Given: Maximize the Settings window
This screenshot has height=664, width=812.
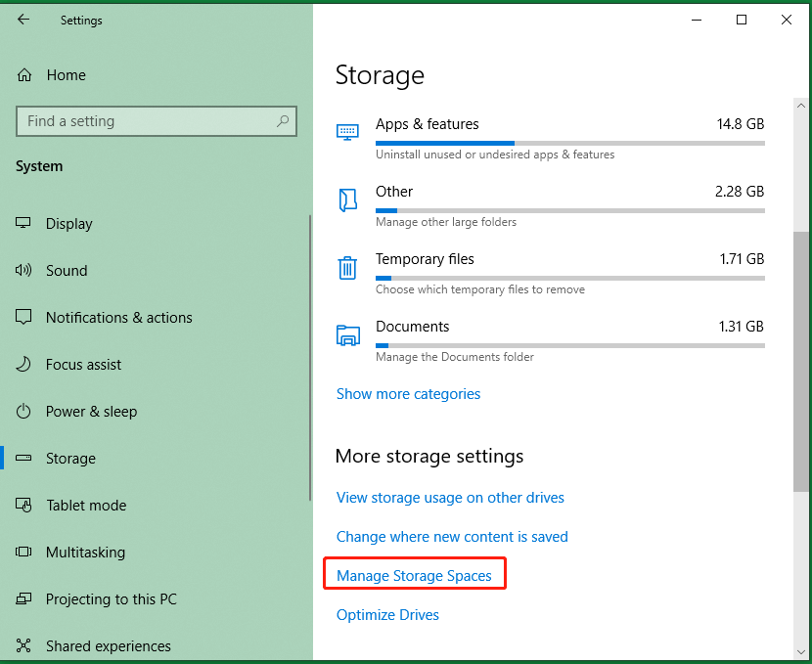Looking at the screenshot, I should pyautogui.click(x=741, y=20).
